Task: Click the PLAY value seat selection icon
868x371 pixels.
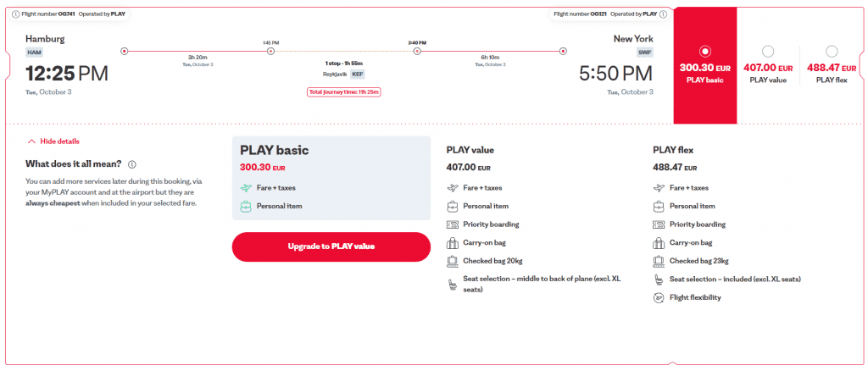Action: tap(453, 285)
